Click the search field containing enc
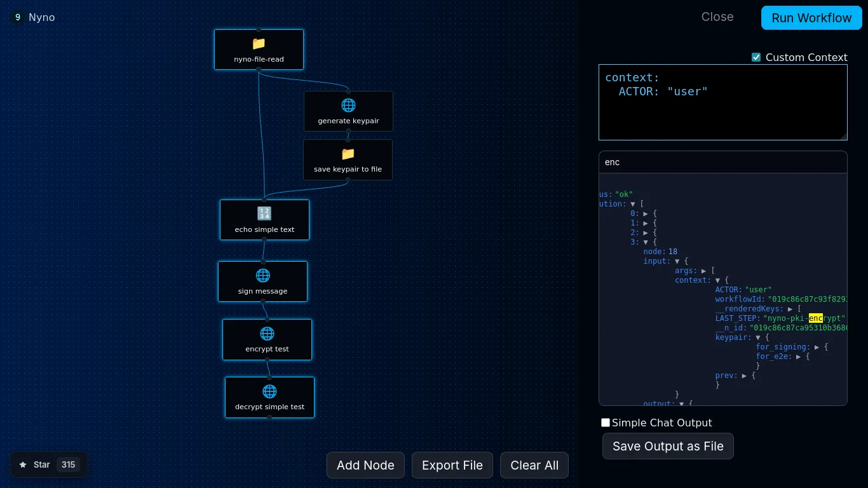The image size is (868, 488). (723, 162)
